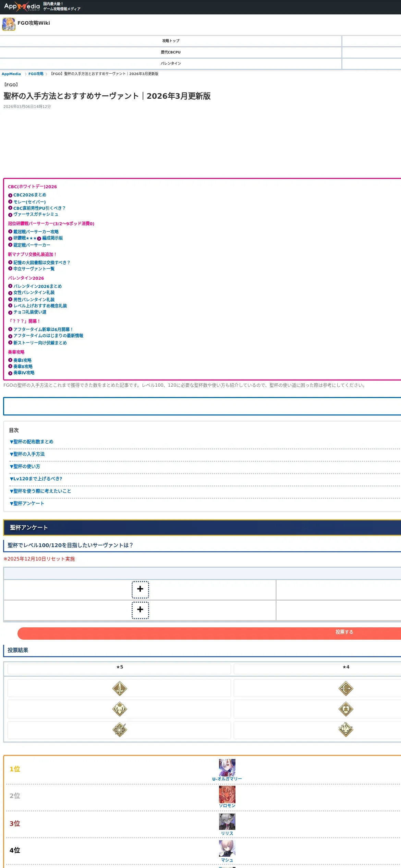The width and height of the screenshot is (401, 868).
Task: Open 奏章II攻略 link
Action: (23, 367)
